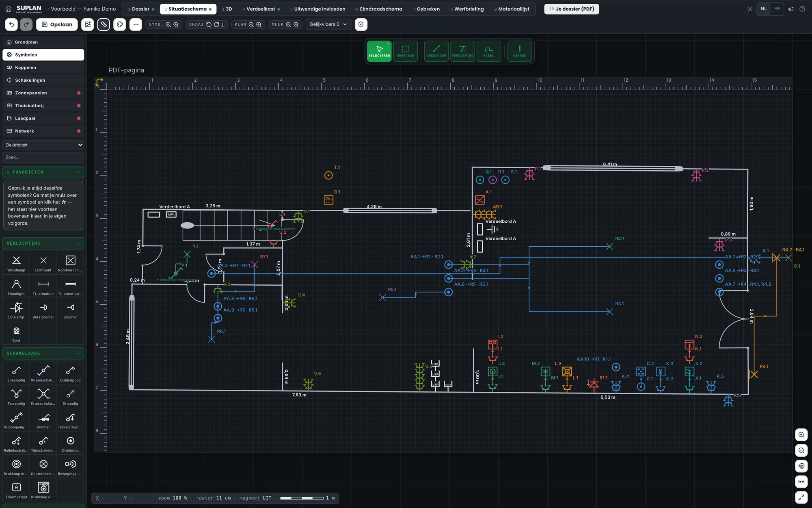Toggle the magnet snap button
This screenshot has height=508, width=812.
click(x=801, y=466)
